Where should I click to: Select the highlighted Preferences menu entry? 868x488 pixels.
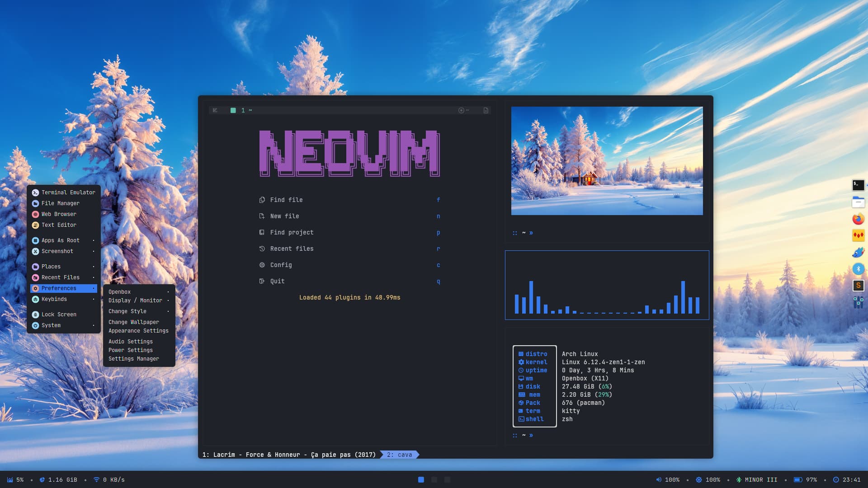(64, 288)
